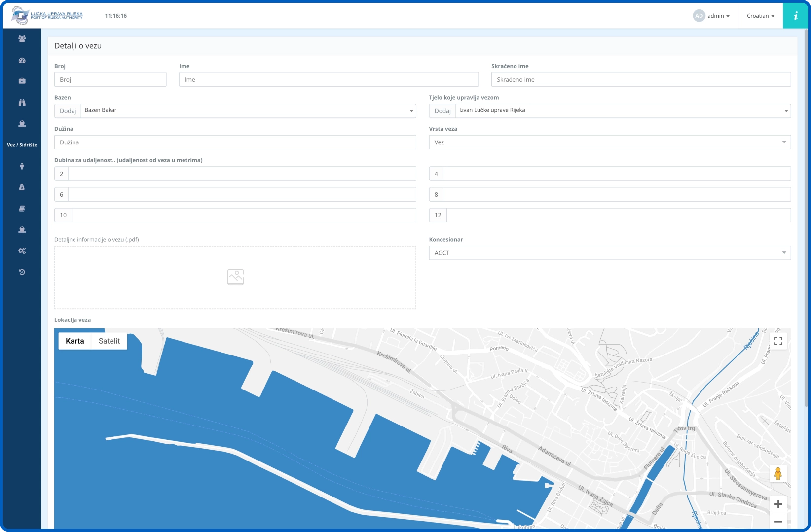811x532 pixels.
Task: Select the Karta map tab
Action: (x=75, y=341)
